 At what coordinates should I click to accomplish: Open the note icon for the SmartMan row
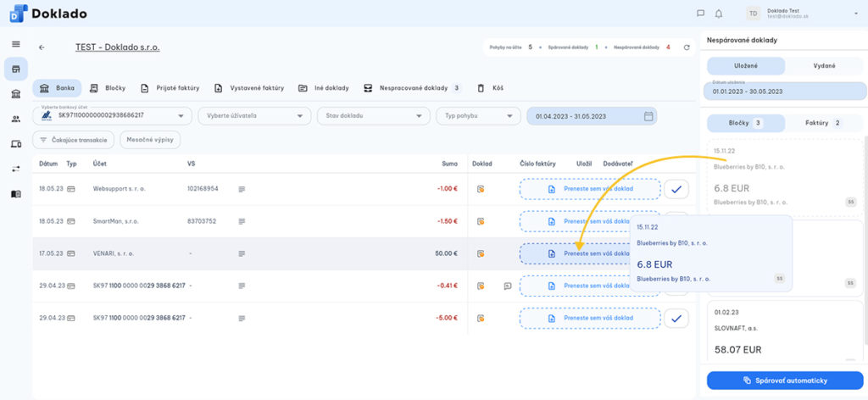coord(242,221)
